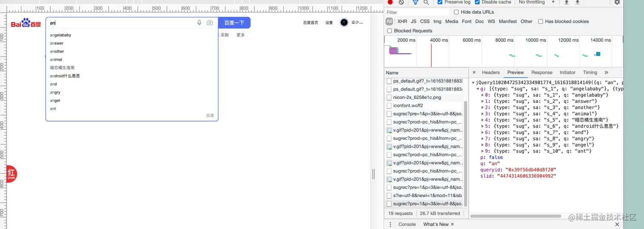Export HAR file download arrow

[578, 2]
